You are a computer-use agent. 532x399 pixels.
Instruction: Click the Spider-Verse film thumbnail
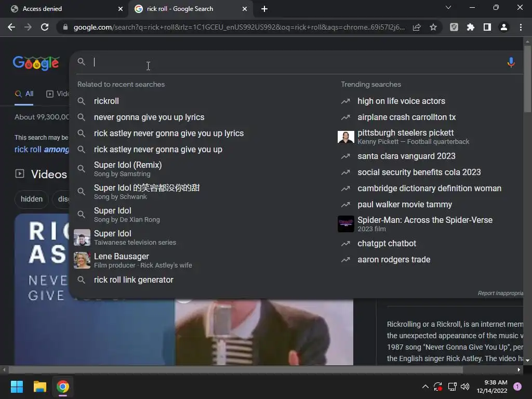click(345, 224)
